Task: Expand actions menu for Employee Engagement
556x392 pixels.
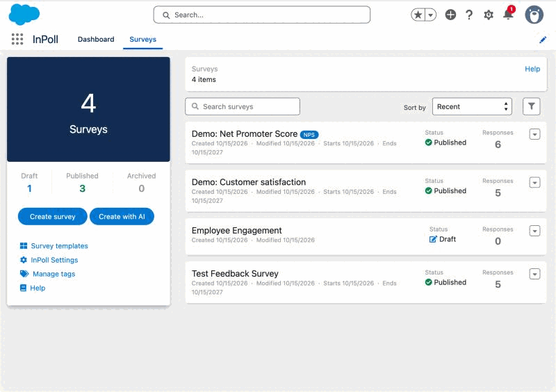Action: [534, 231]
